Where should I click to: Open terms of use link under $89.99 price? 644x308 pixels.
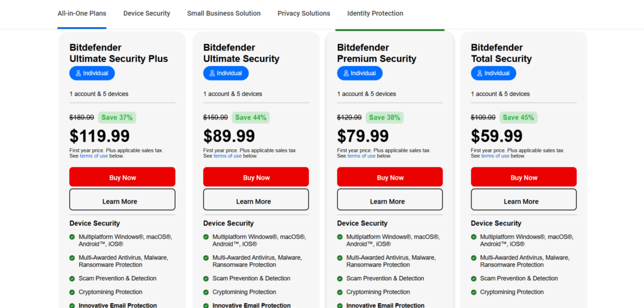[x=228, y=156]
